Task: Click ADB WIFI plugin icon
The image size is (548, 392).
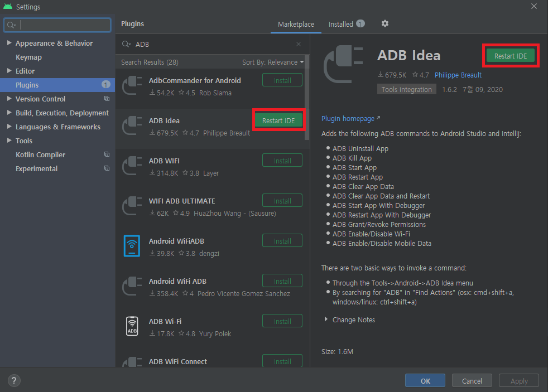Action: click(x=132, y=166)
